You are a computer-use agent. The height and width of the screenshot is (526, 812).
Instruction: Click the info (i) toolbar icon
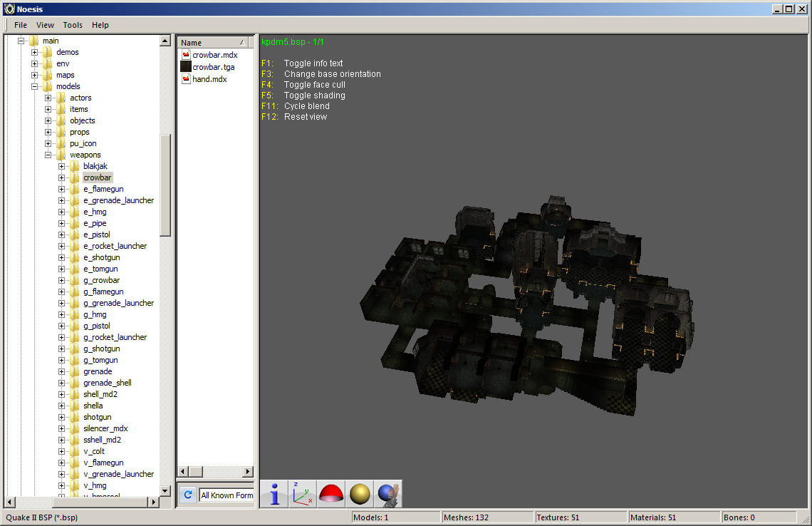(275, 494)
